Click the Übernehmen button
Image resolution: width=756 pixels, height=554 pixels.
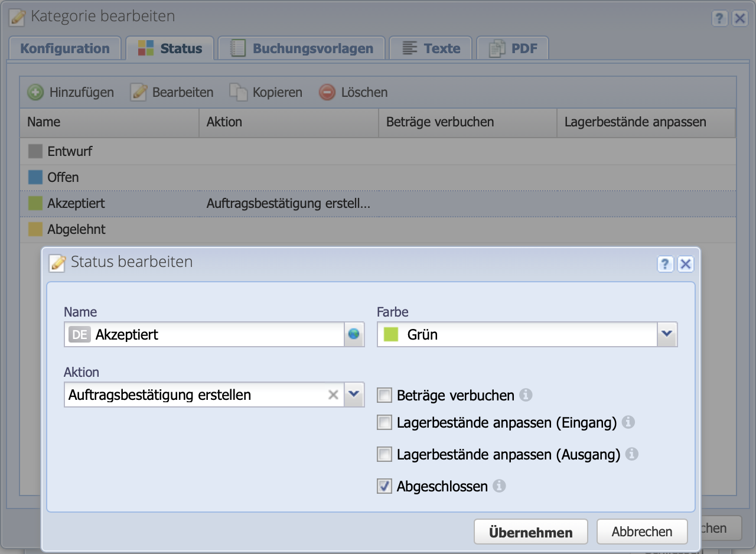tap(530, 531)
